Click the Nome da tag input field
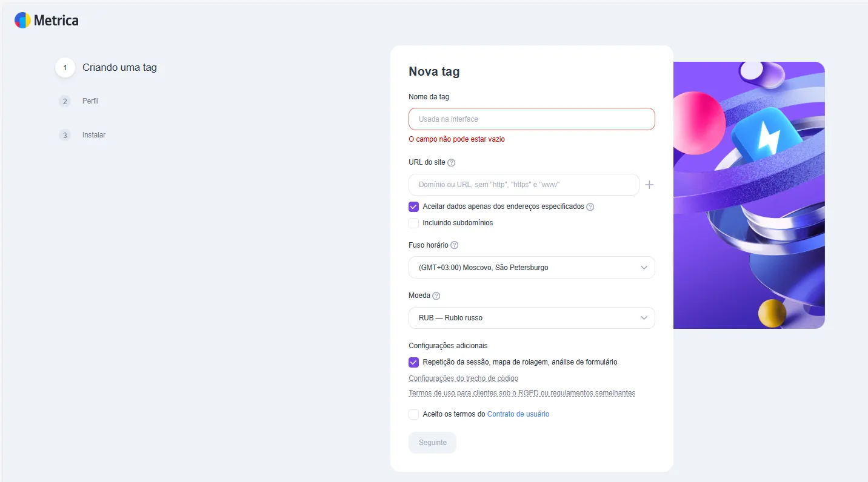 tap(532, 119)
